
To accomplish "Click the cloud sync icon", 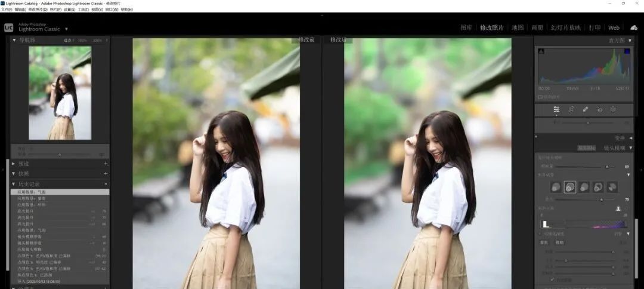I will pyautogui.click(x=633, y=27).
